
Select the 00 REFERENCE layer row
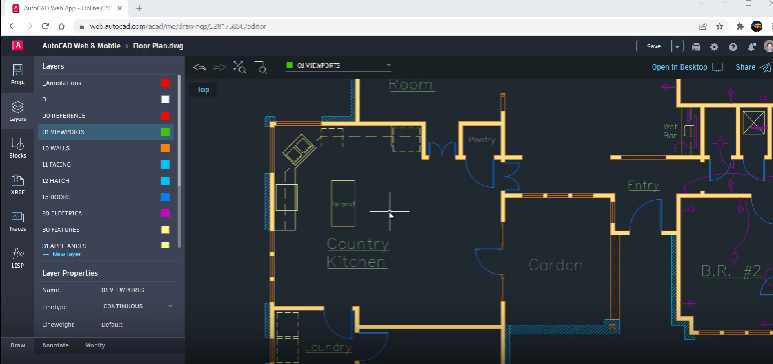105,116
